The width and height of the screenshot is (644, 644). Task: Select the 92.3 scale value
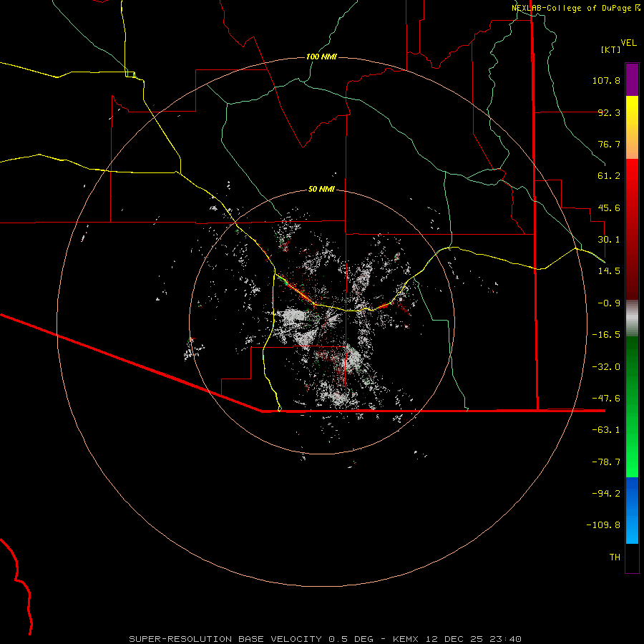(609, 112)
